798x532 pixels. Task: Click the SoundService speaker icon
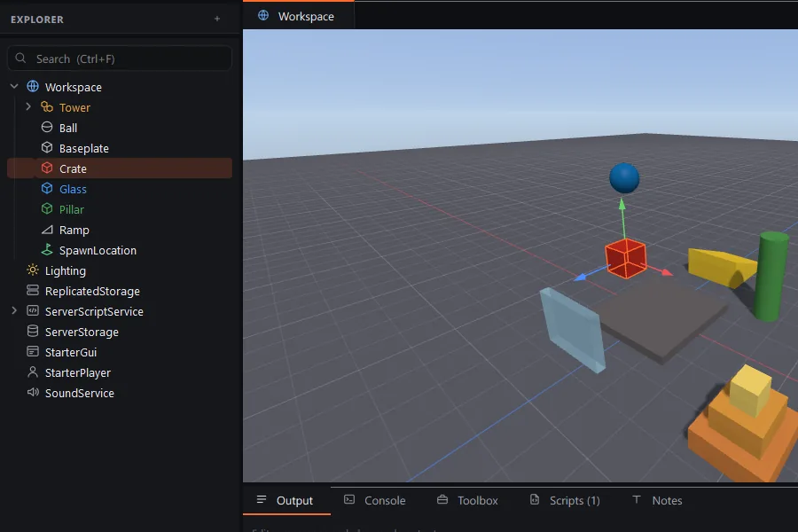33,393
